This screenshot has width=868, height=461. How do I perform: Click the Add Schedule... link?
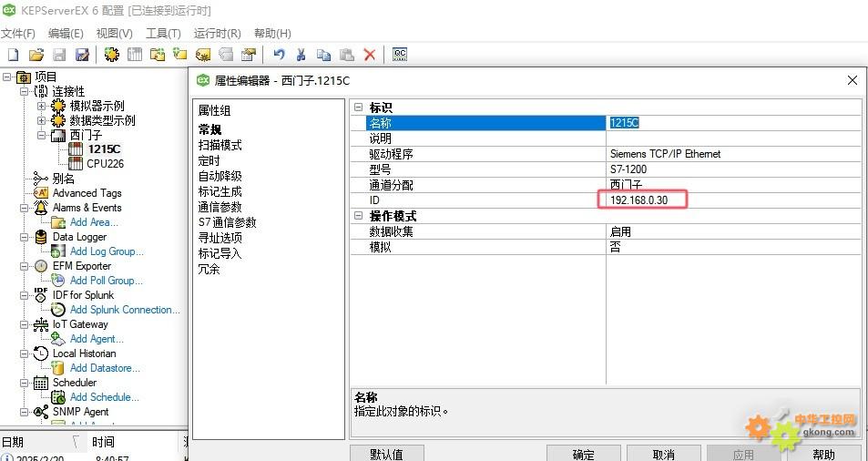[x=105, y=397]
